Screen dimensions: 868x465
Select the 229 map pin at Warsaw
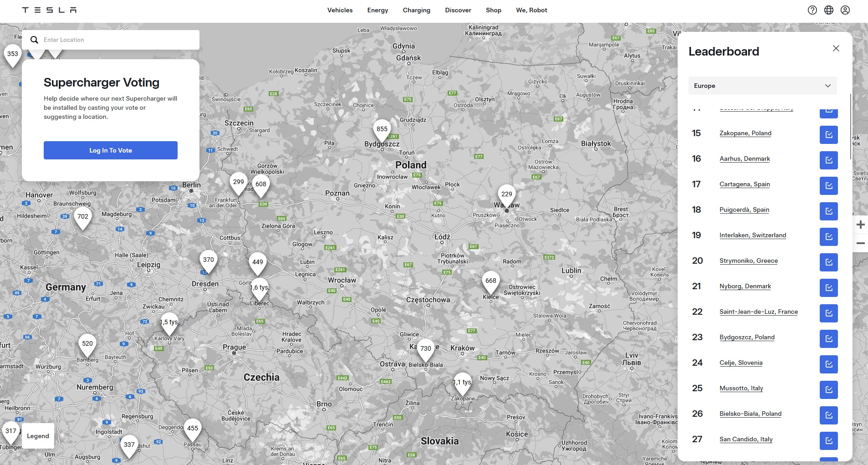pyautogui.click(x=507, y=195)
